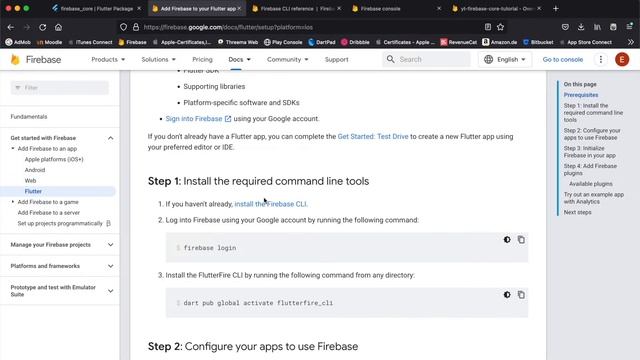Open the Products dropdown menu

[x=108, y=60]
